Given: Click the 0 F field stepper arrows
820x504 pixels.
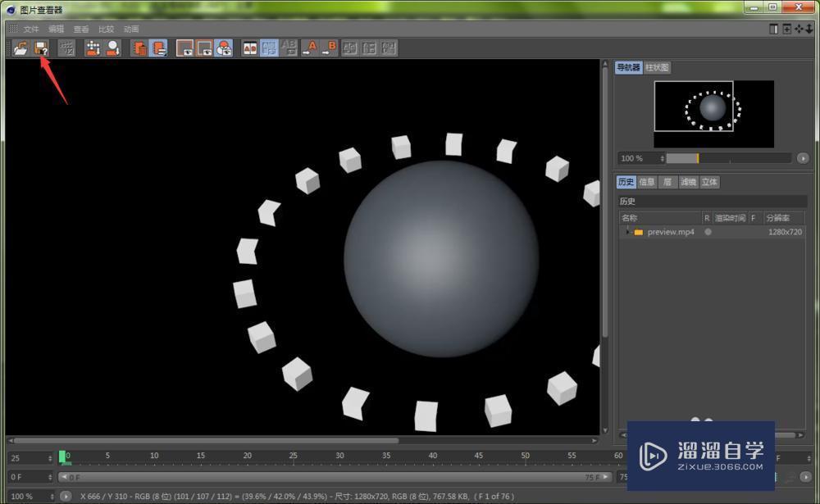Looking at the screenshot, I should (50, 477).
